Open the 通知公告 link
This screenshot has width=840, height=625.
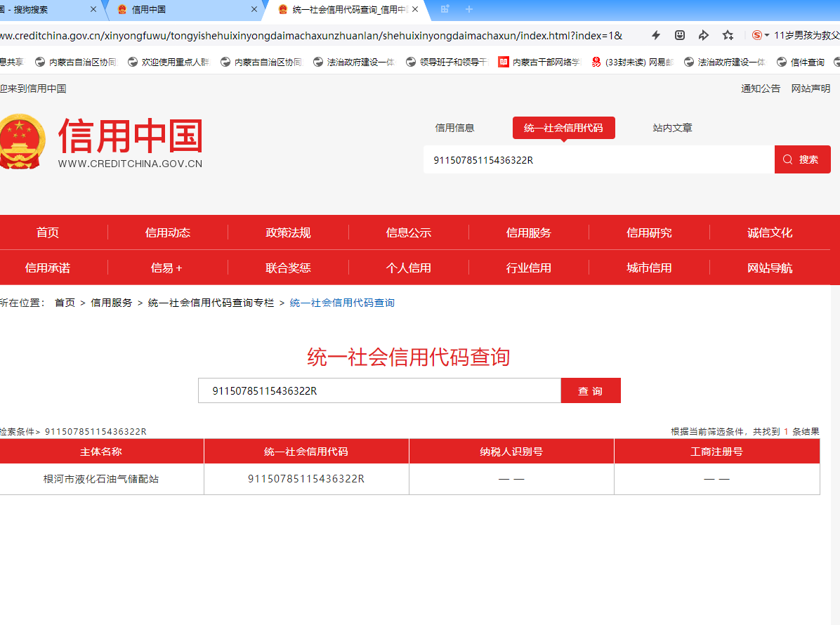point(760,88)
